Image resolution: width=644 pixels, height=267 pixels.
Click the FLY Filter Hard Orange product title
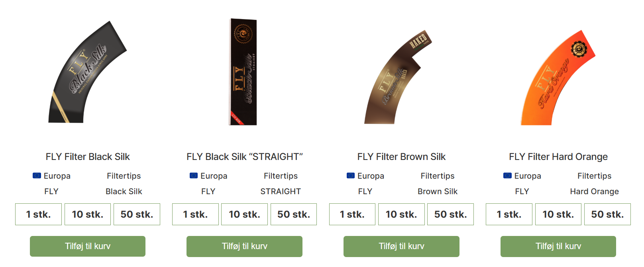558,157
